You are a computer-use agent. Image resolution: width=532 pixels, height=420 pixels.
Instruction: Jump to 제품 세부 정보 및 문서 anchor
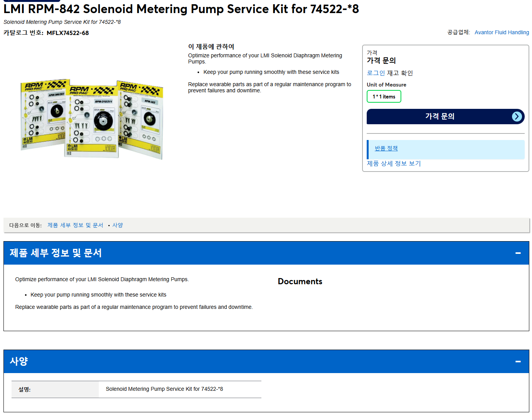(75, 225)
